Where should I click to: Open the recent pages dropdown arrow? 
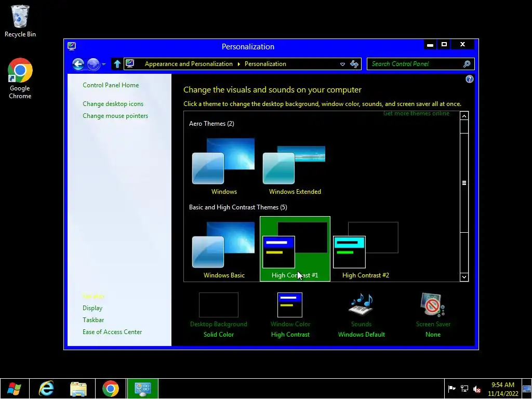click(104, 64)
